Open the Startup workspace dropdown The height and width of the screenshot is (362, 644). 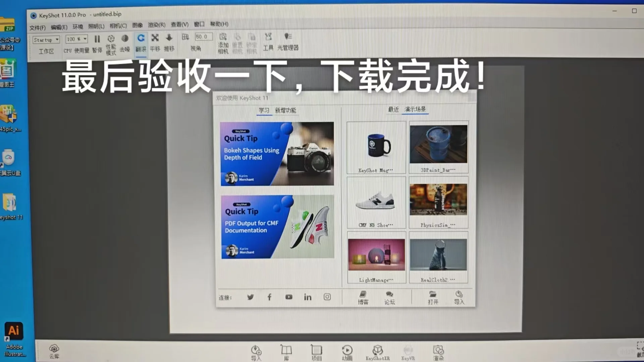(46, 40)
